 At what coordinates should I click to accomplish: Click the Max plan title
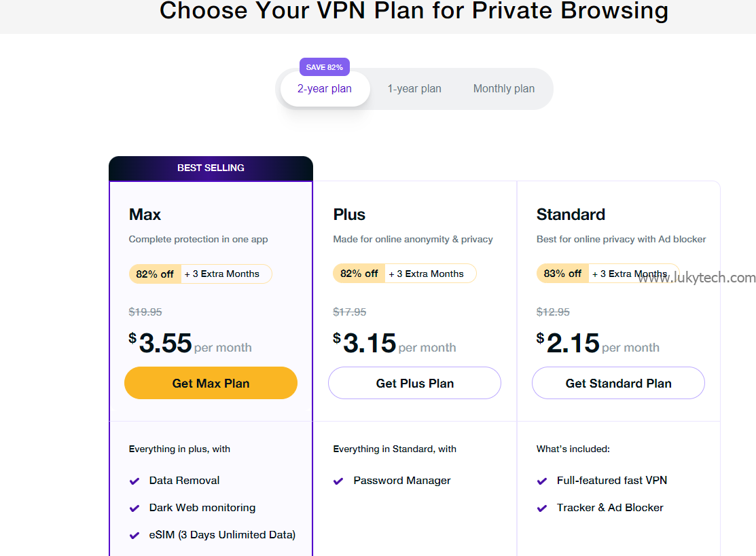(145, 215)
